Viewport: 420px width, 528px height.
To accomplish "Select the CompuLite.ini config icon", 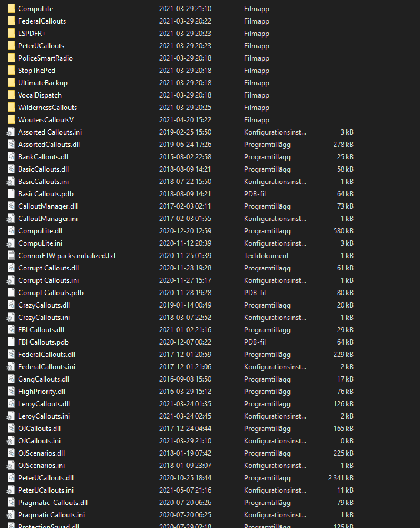I will 11,243.
